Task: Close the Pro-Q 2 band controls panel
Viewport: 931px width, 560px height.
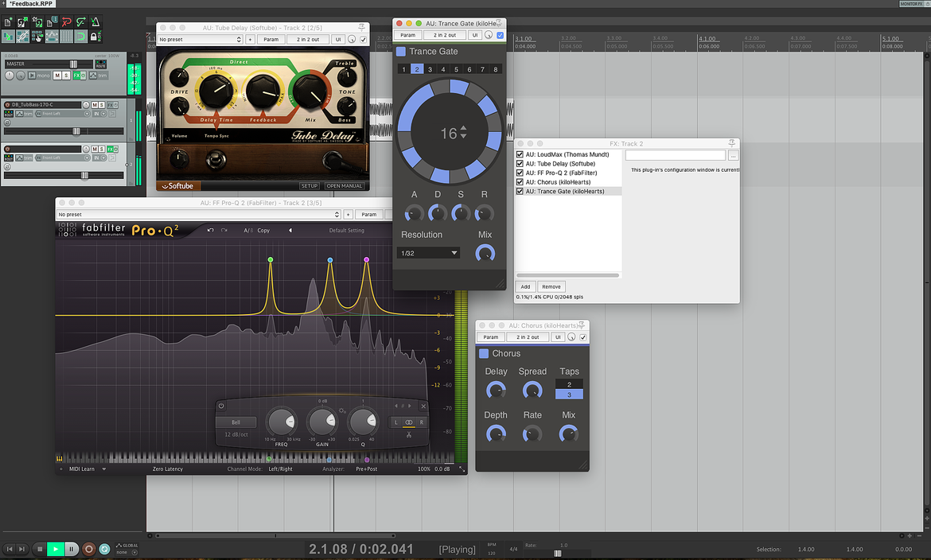Action: (423, 406)
